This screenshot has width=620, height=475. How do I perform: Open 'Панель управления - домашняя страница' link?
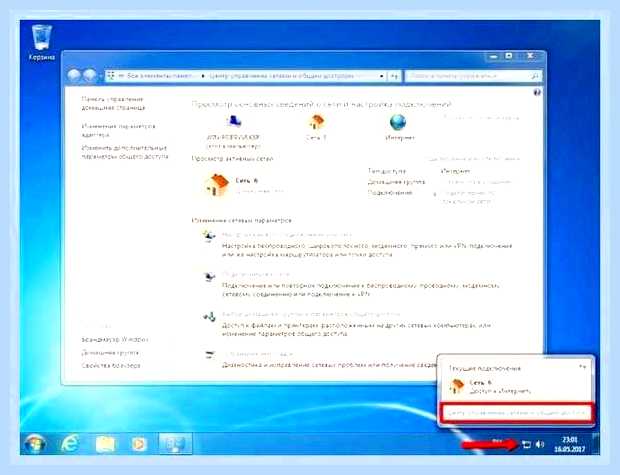[x=113, y=103]
